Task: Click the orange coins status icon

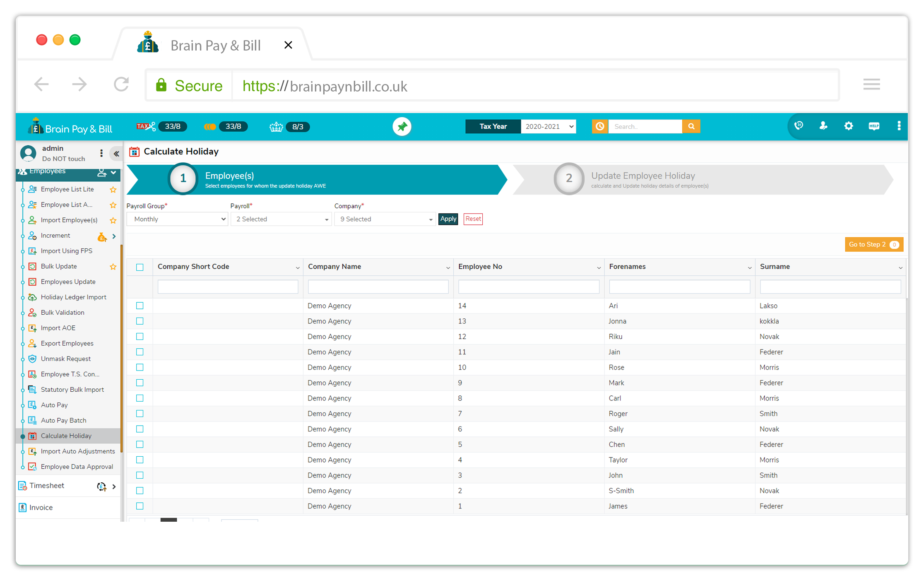Action: [210, 126]
